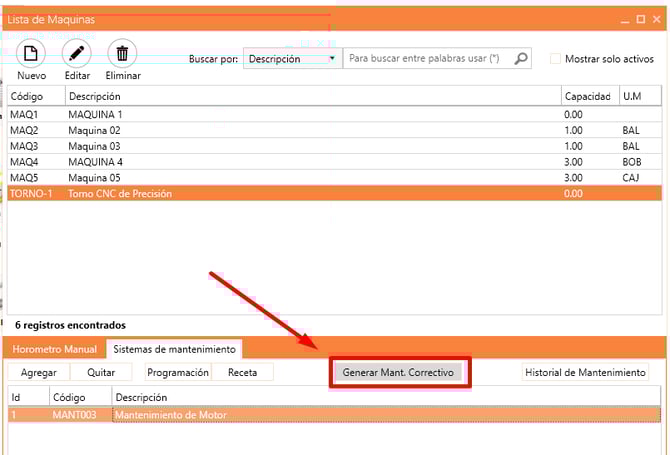Open the Buscar por dropdown

[x=292, y=59]
